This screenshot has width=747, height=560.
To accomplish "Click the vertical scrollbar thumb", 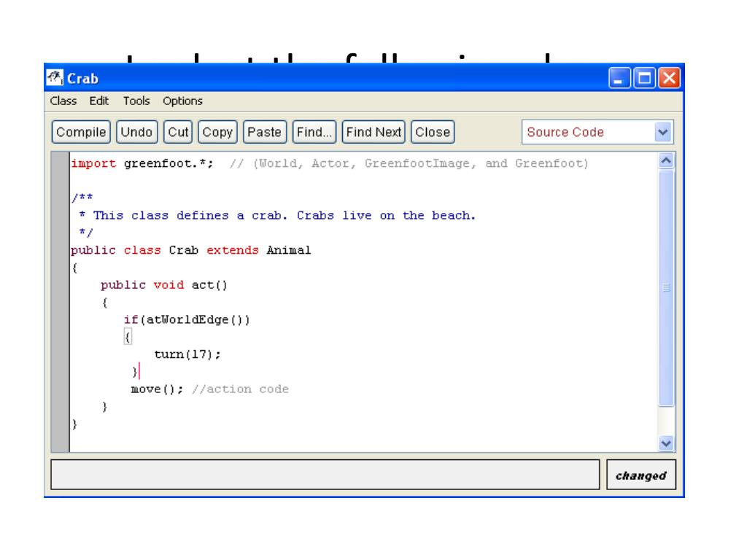I will pyautogui.click(x=666, y=287).
